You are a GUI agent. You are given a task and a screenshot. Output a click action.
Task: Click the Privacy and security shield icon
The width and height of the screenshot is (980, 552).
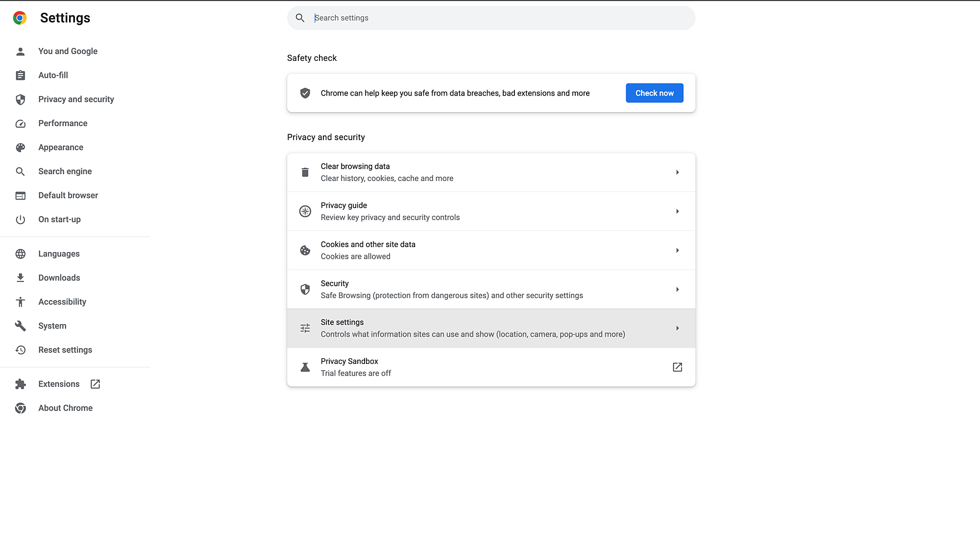[x=20, y=100]
